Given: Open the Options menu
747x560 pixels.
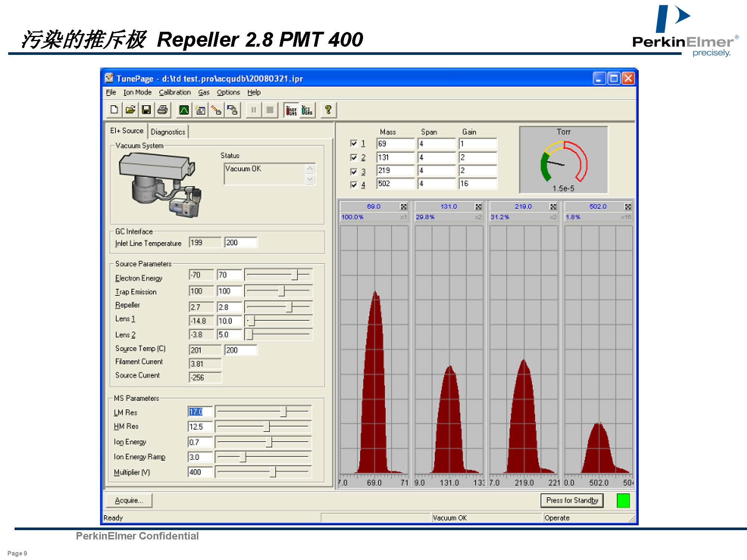Looking at the screenshot, I should pyautogui.click(x=228, y=92).
